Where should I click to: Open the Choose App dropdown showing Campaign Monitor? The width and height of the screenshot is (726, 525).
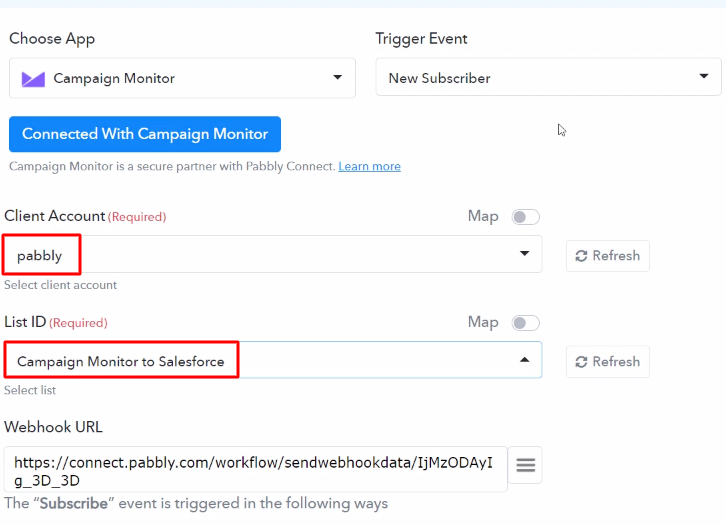[x=182, y=78]
